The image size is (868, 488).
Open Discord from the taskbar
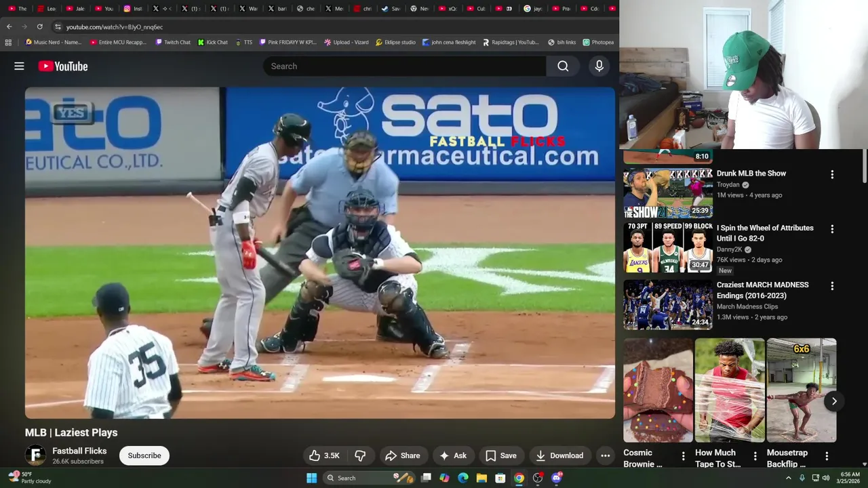[557, 478]
